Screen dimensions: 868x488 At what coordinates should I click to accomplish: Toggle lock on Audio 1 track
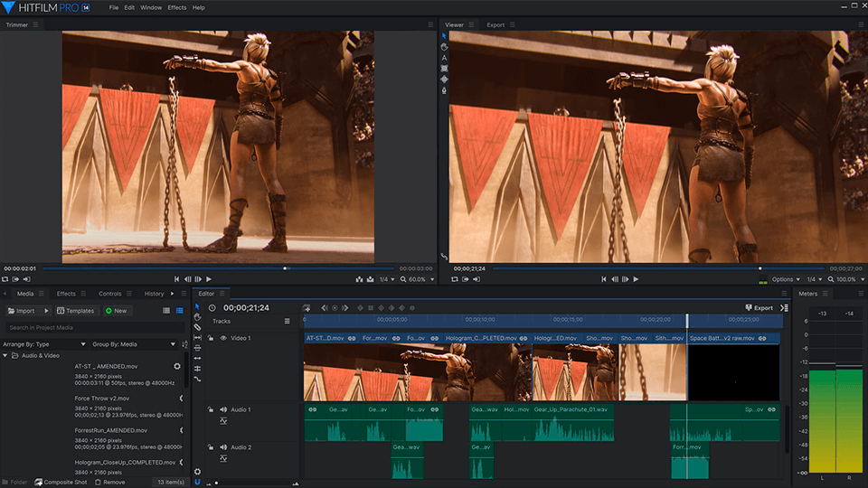(x=211, y=410)
